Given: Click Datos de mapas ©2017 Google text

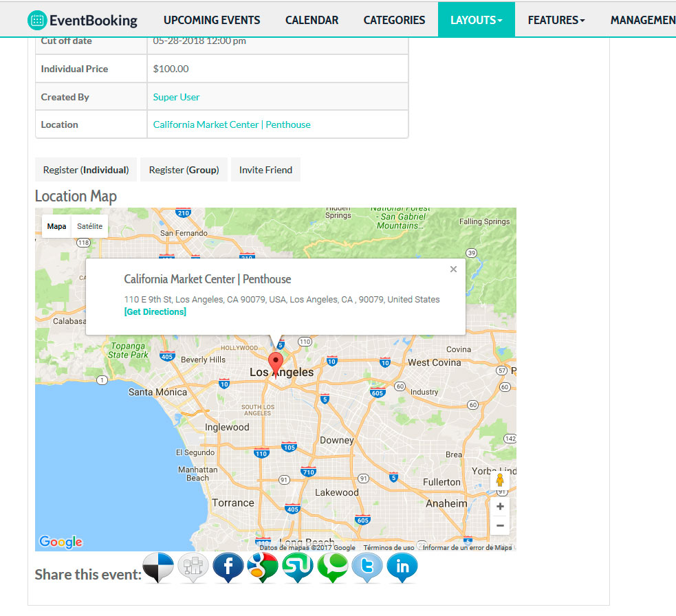Looking at the screenshot, I should click(x=307, y=547).
